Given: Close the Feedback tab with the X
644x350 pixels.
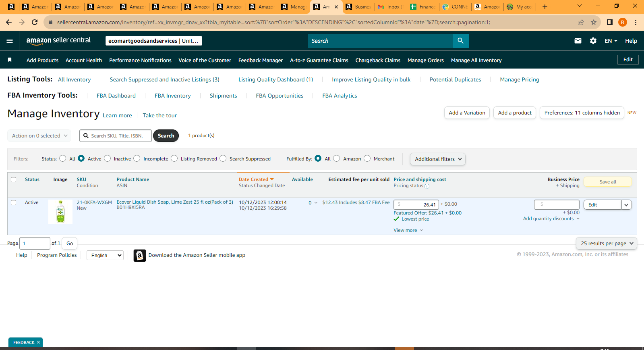Looking at the screenshot, I should (x=38, y=342).
